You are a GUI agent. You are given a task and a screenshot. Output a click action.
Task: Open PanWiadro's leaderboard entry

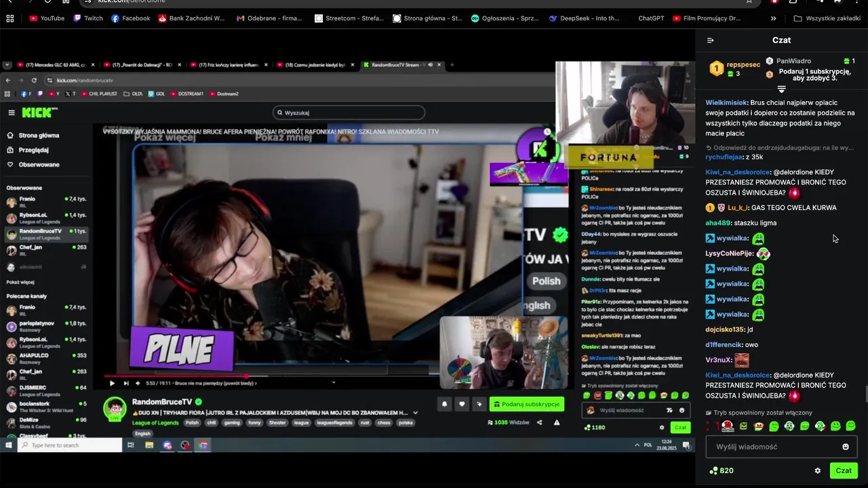[x=810, y=61]
